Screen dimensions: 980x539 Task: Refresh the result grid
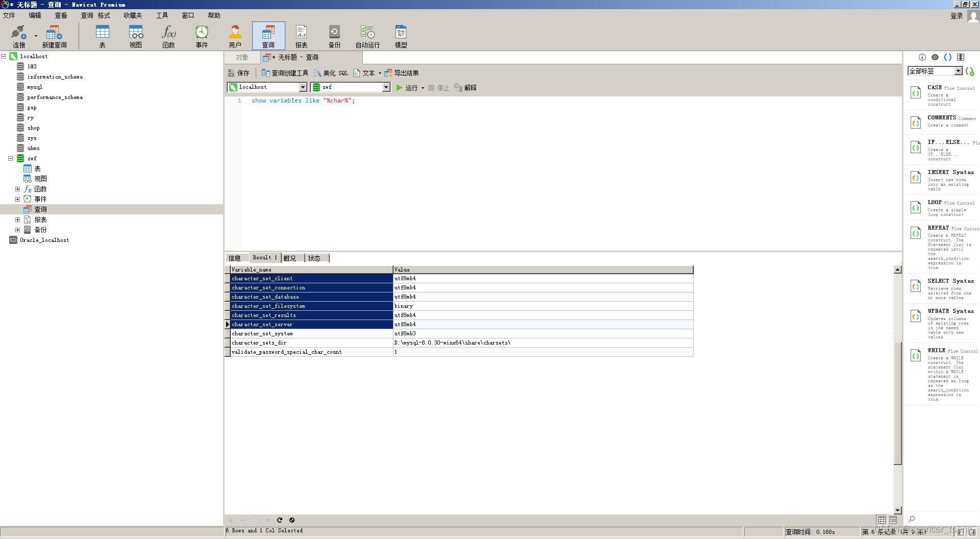[280, 520]
